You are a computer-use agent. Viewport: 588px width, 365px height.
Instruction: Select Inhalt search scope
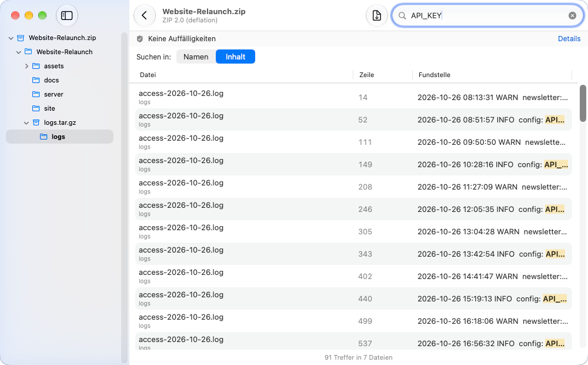tap(236, 57)
